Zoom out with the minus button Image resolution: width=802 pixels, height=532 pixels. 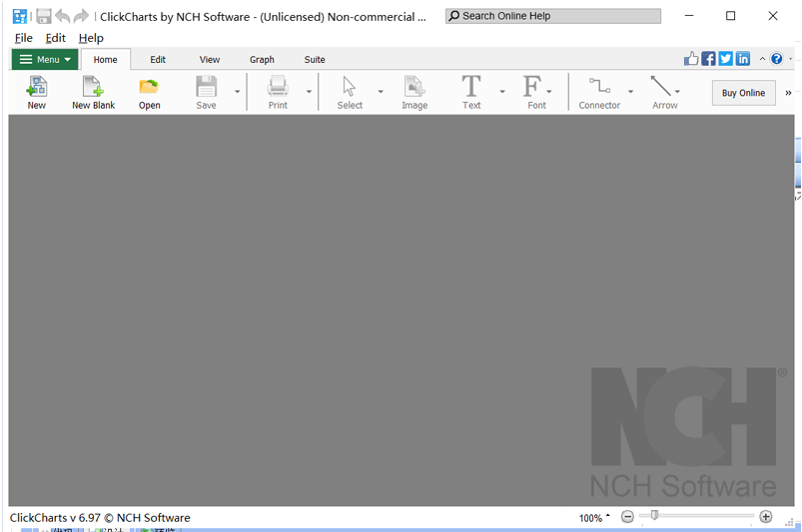click(x=627, y=517)
